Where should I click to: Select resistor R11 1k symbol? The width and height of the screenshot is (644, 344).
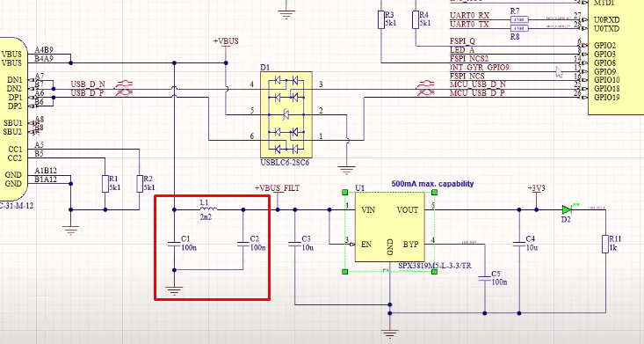[605, 244]
